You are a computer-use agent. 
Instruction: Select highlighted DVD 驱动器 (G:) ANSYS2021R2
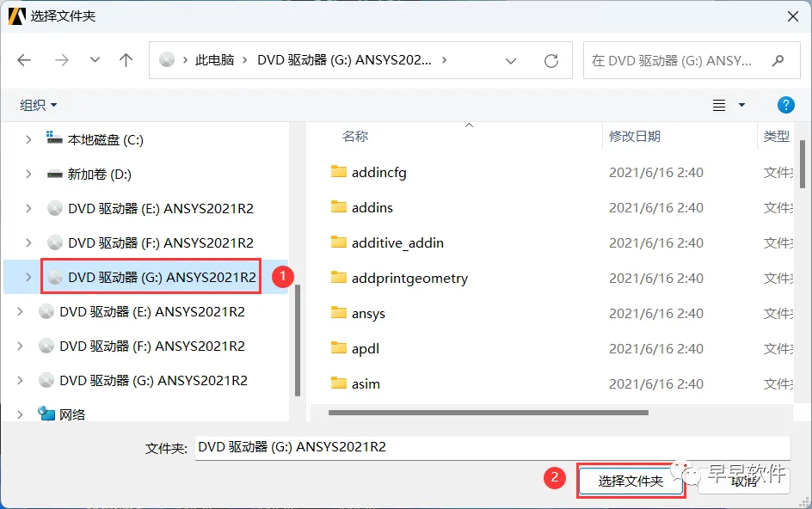point(162,277)
